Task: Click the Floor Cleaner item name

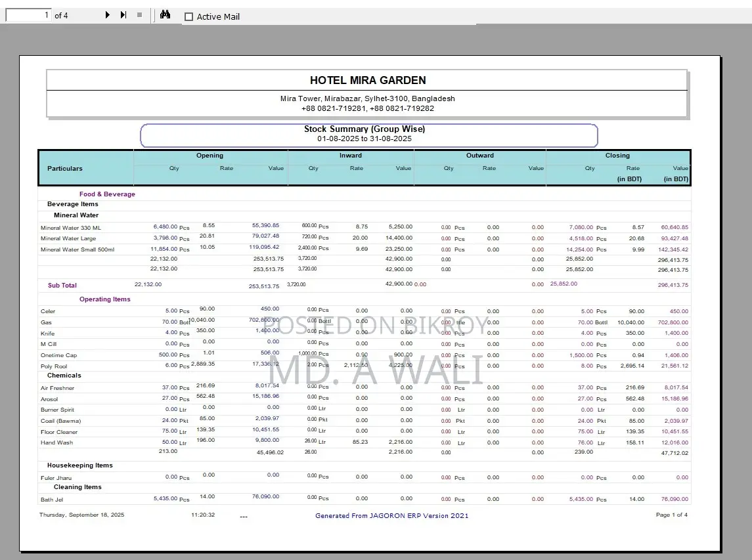Action: pyautogui.click(x=59, y=432)
